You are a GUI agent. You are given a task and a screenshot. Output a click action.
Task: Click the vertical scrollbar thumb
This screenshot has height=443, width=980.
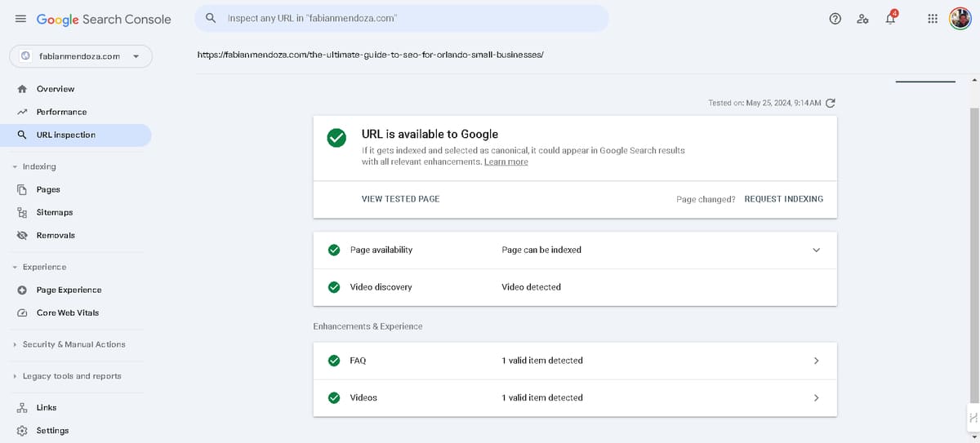[x=973, y=257]
